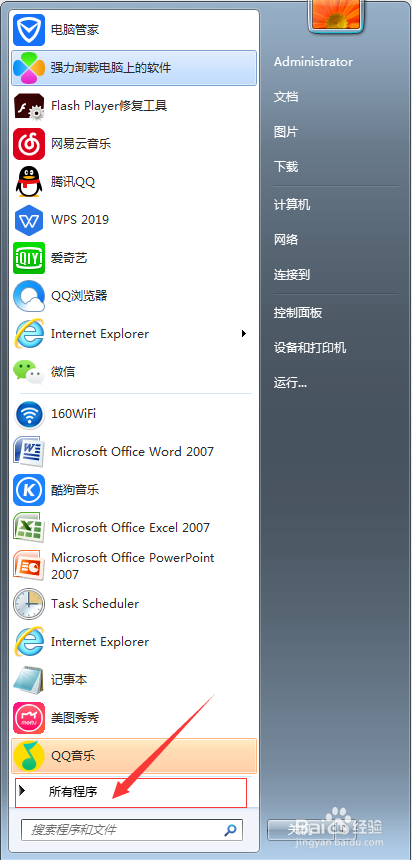This screenshot has height=860, width=412.
Task: Click the search magnifier icon
Action: [x=232, y=829]
